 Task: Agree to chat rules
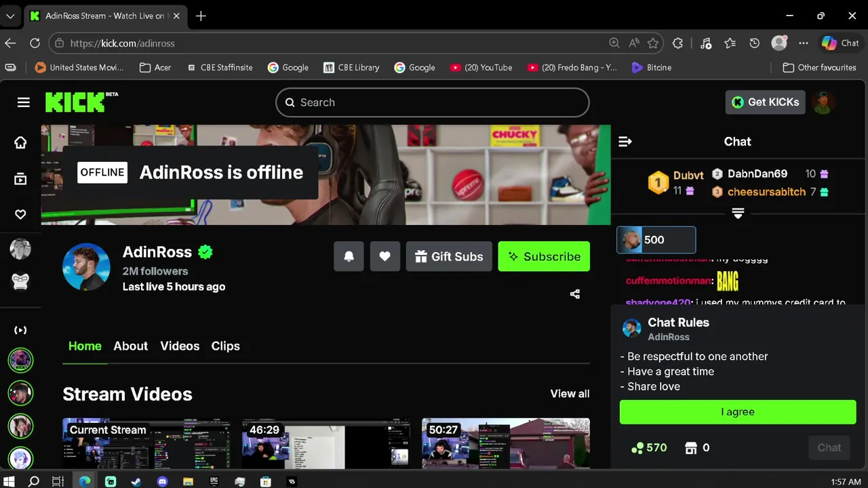[x=738, y=411]
